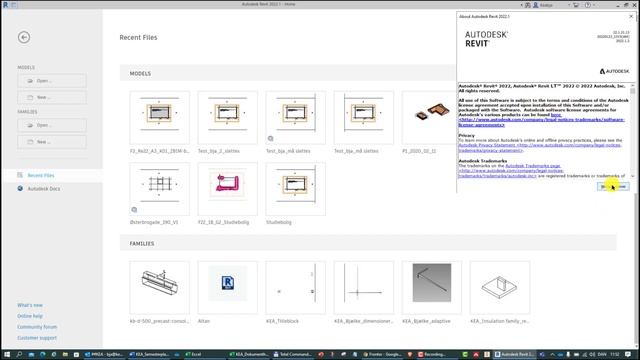The height and width of the screenshot is (360, 640).
Task: Open a model with Models Open button
Action: point(52,81)
